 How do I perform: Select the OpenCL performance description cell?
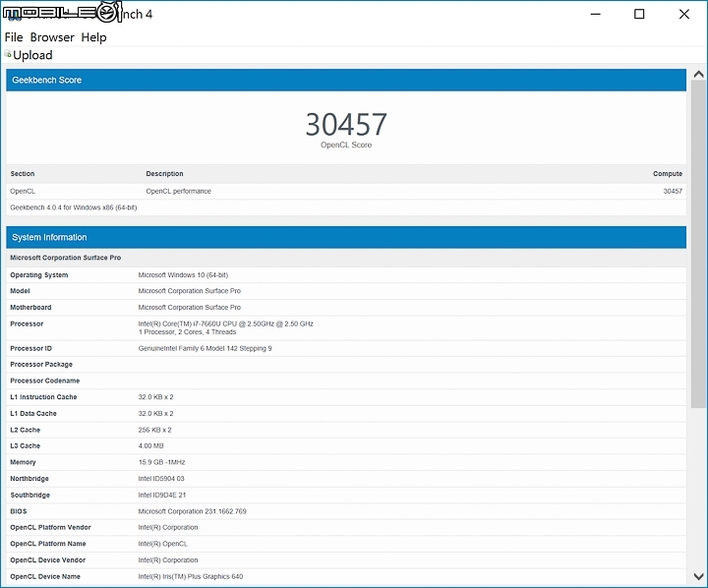coord(178,191)
